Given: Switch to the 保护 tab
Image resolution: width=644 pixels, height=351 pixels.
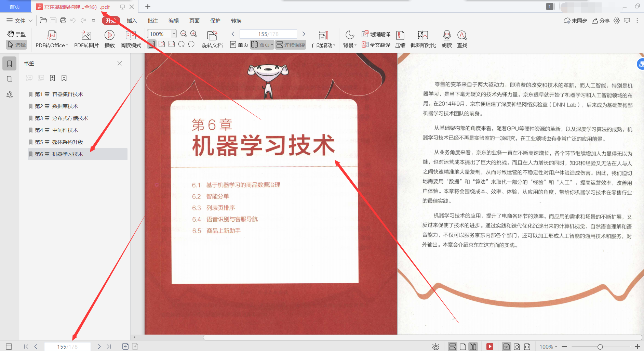Looking at the screenshot, I should pos(215,21).
